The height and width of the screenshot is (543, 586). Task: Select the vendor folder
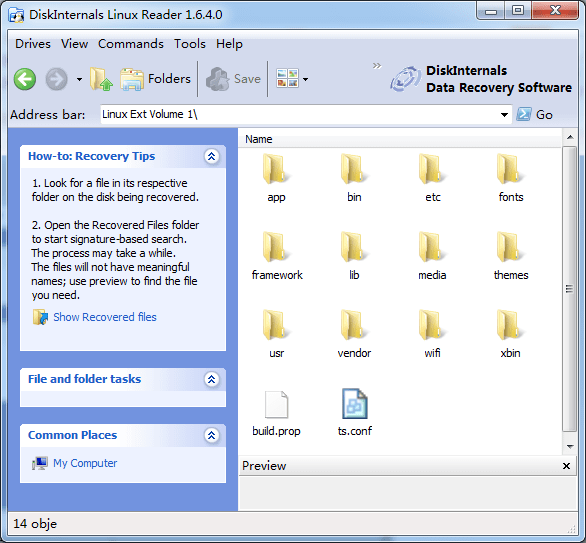click(354, 334)
